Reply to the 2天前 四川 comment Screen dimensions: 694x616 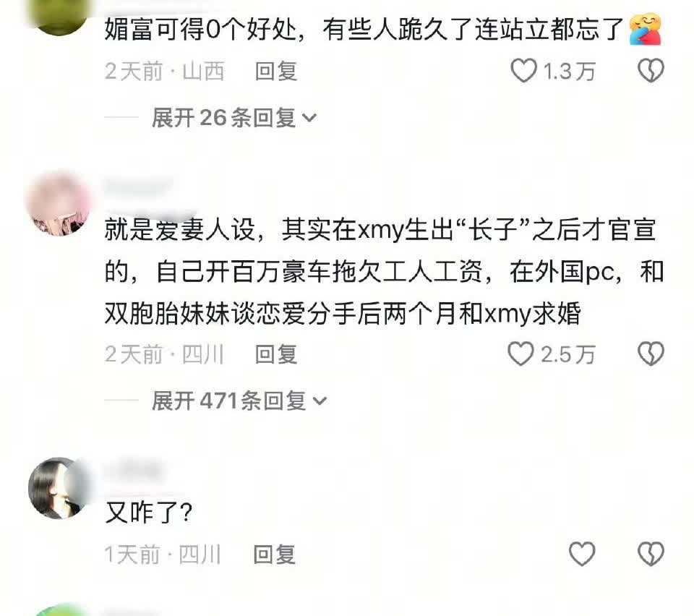275,354
